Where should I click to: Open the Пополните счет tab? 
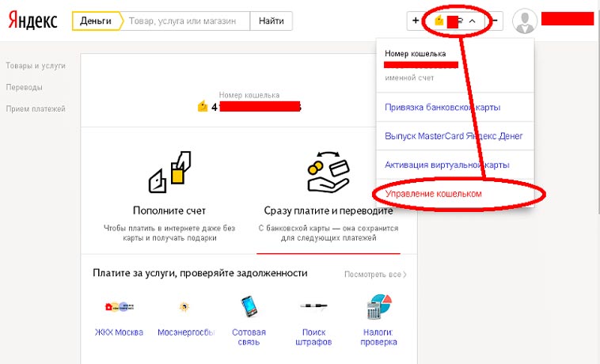[x=169, y=210]
